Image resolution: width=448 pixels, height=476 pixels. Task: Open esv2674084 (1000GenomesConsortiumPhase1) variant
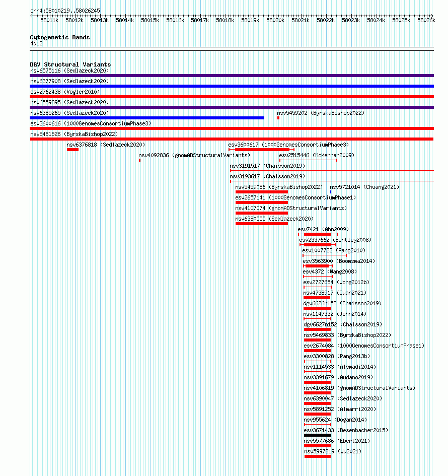pyautogui.click(x=364, y=346)
